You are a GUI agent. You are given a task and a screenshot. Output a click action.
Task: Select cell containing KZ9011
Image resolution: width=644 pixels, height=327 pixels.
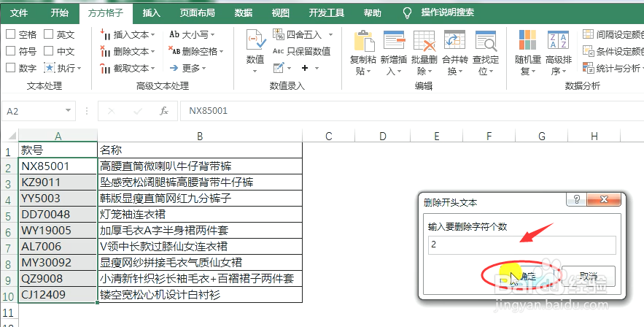pos(58,182)
